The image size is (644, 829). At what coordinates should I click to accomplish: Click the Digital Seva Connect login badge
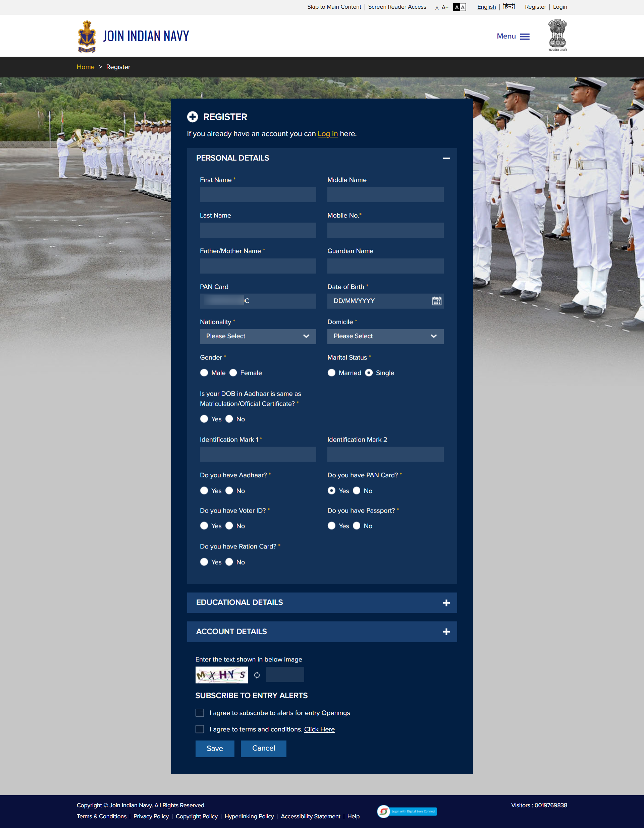click(407, 811)
